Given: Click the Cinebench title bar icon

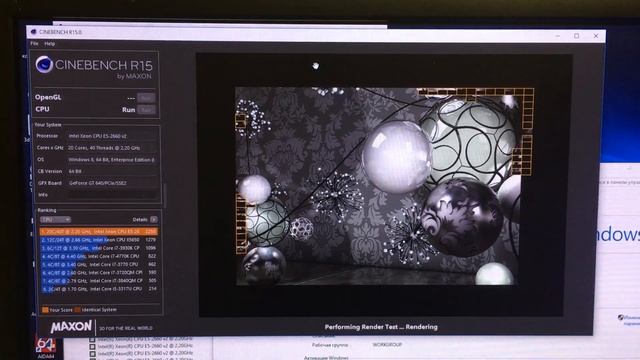Looking at the screenshot, I should pos(33,32).
